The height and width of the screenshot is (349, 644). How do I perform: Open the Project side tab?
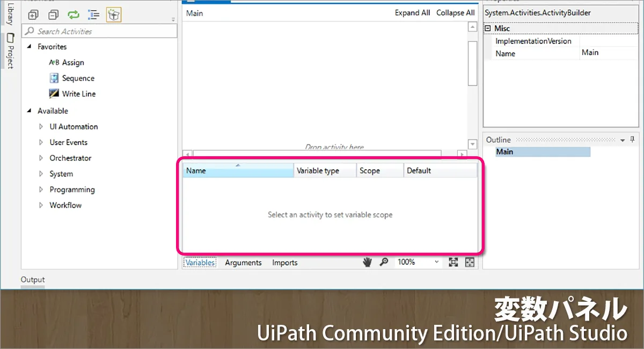click(10, 50)
